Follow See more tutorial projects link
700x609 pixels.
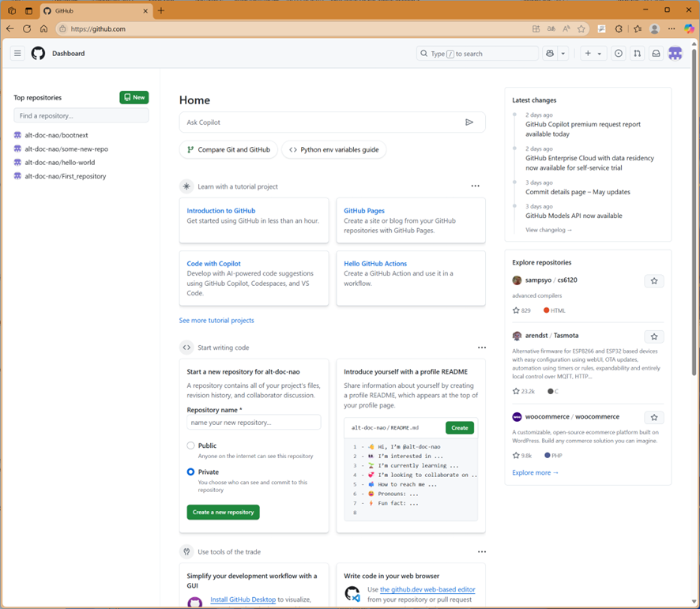tap(216, 321)
